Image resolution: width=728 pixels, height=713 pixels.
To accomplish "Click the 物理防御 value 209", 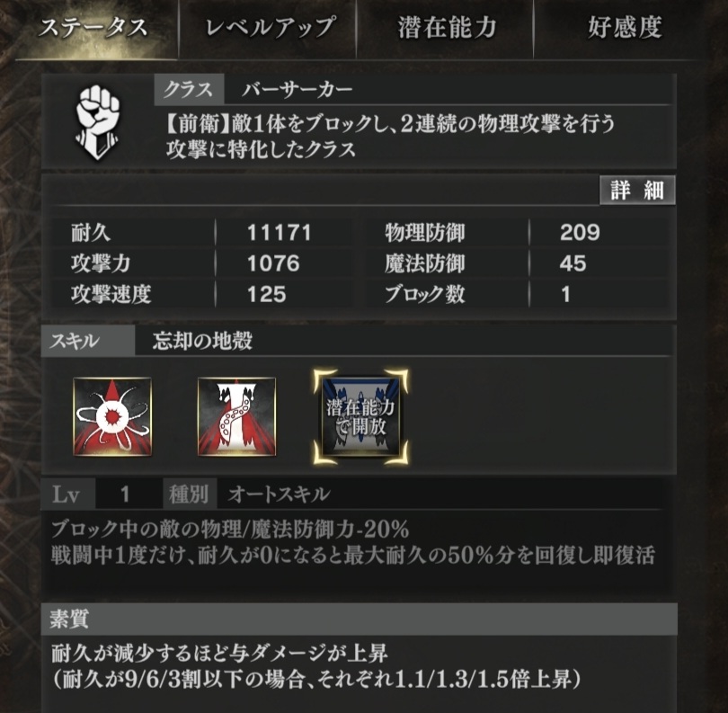I will 580,232.
